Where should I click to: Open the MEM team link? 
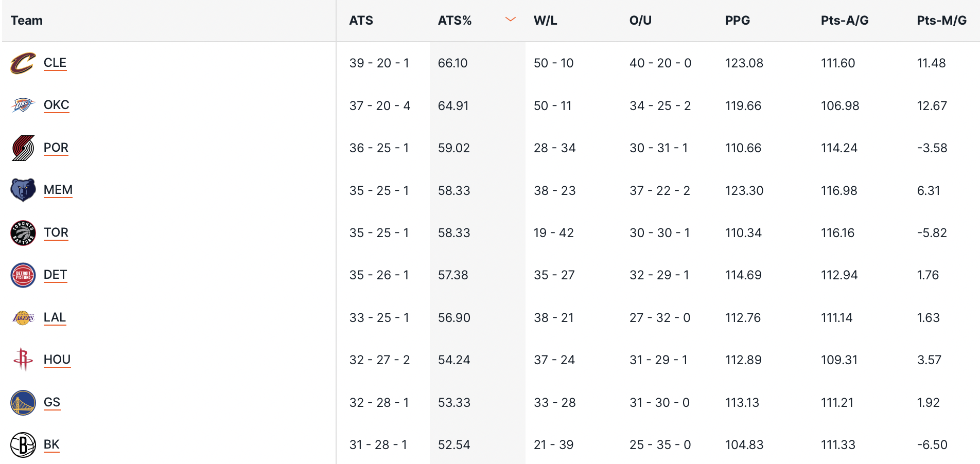pos(58,190)
